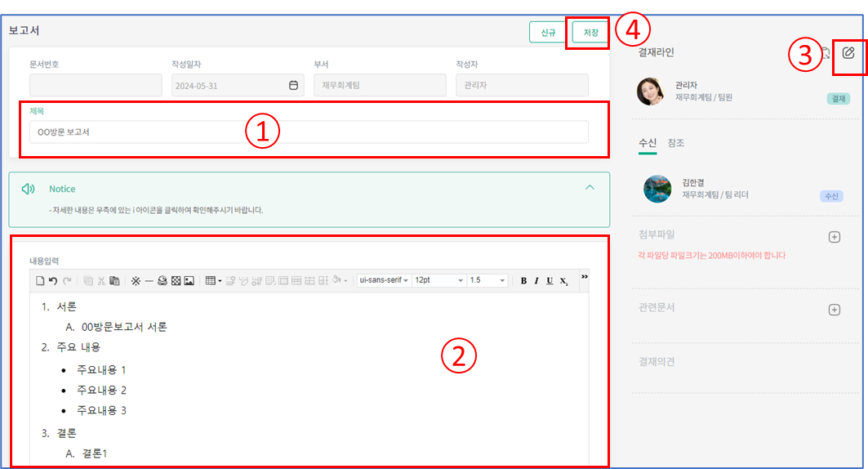Screen dimensions: 868x469
Task: Open the 12pt font size dropdown
Action: click(438, 280)
